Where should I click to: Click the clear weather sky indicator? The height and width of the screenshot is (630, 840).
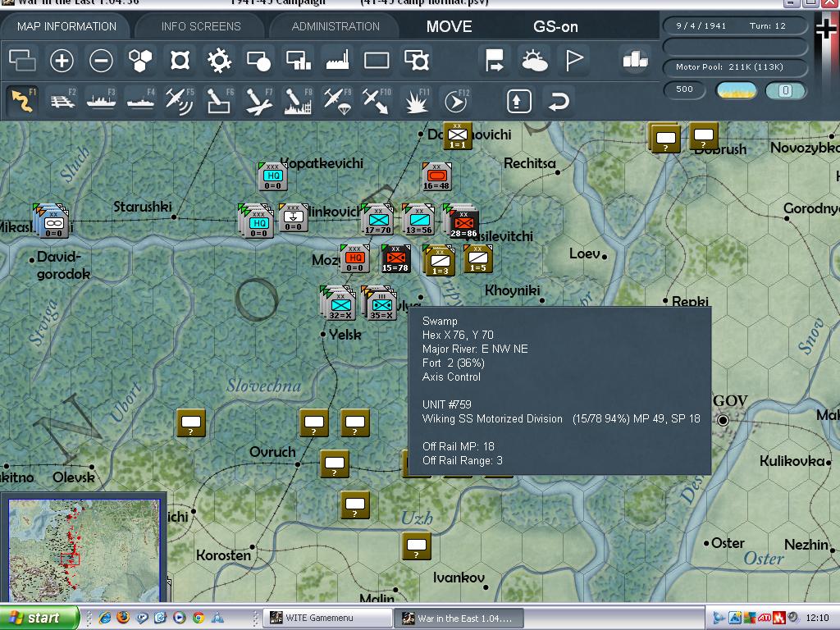click(736, 90)
